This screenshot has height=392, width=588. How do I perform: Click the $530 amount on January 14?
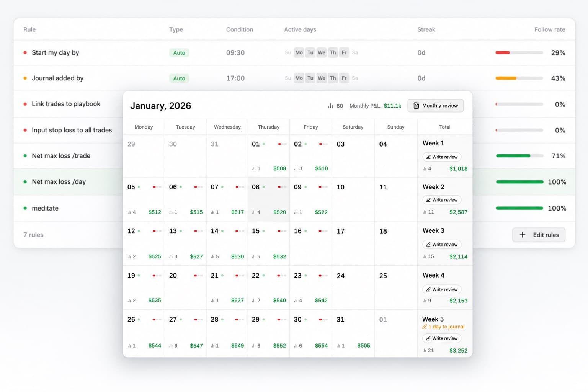click(x=237, y=256)
